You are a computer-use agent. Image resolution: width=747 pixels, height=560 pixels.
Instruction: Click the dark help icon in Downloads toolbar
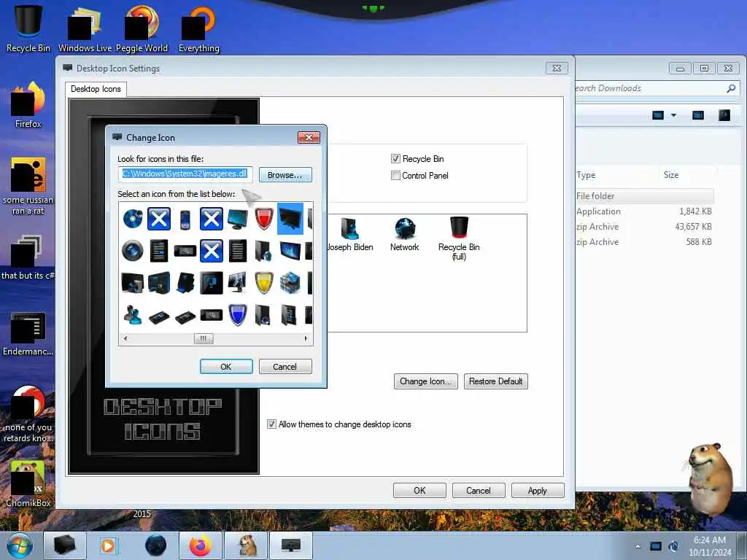(724, 115)
